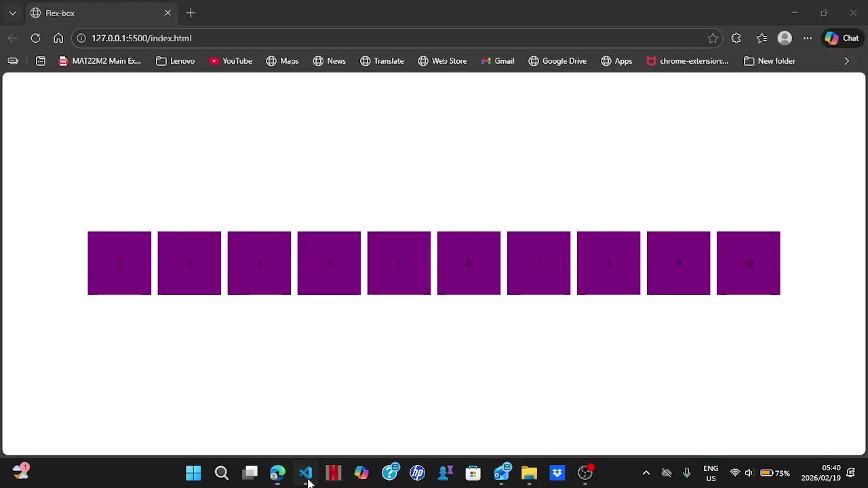The image size is (868, 488).
Task: Open Copilot Chat button
Action: [x=842, y=38]
